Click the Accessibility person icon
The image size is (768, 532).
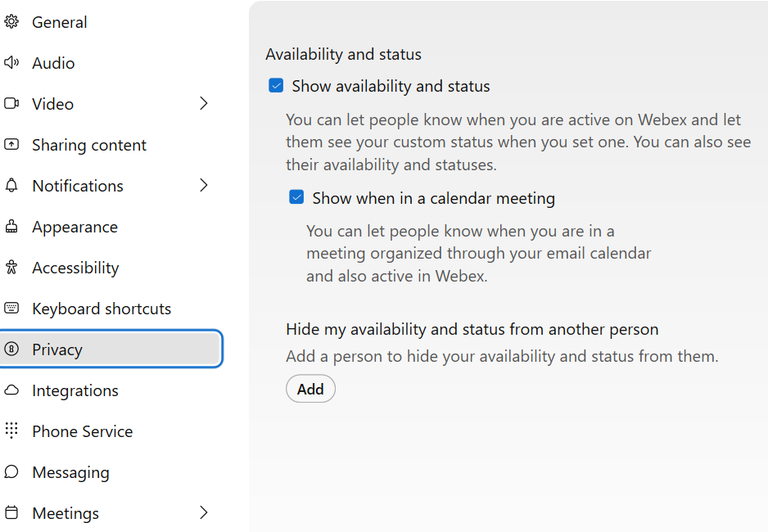coord(12,268)
